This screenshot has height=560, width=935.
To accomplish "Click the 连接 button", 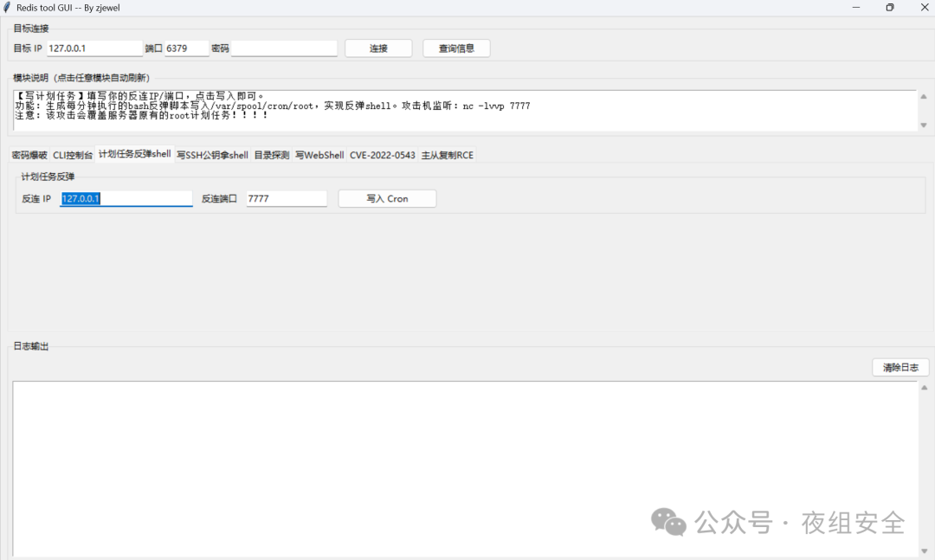I will click(x=378, y=48).
